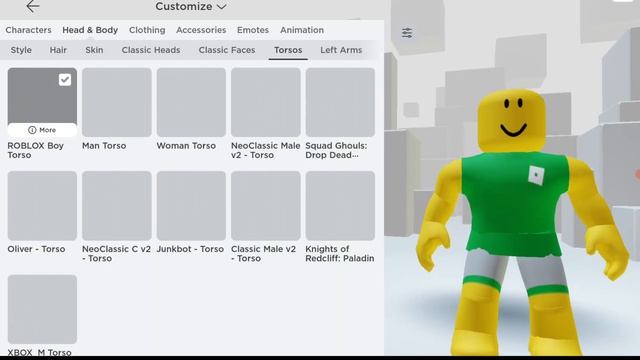
Task: Click the avatar's yellow smiling head
Action: point(512,121)
